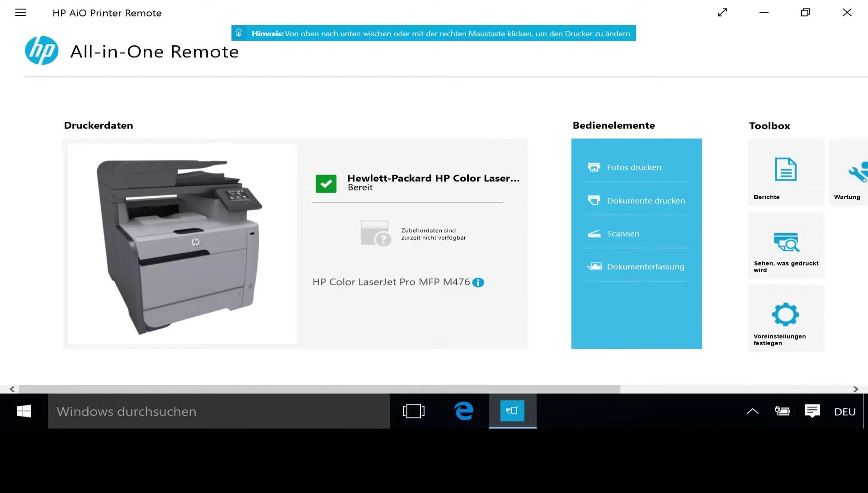Restore down the app window

point(806,13)
